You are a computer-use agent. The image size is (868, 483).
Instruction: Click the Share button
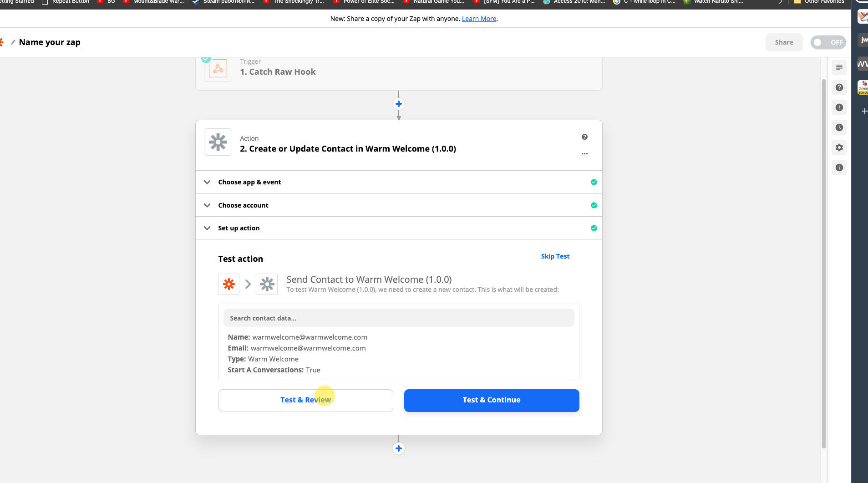pos(784,42)
